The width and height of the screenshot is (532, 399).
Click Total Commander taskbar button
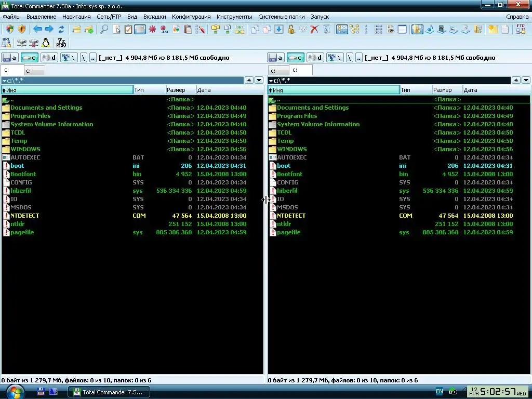pyautogui.click(x=109, y=392)
